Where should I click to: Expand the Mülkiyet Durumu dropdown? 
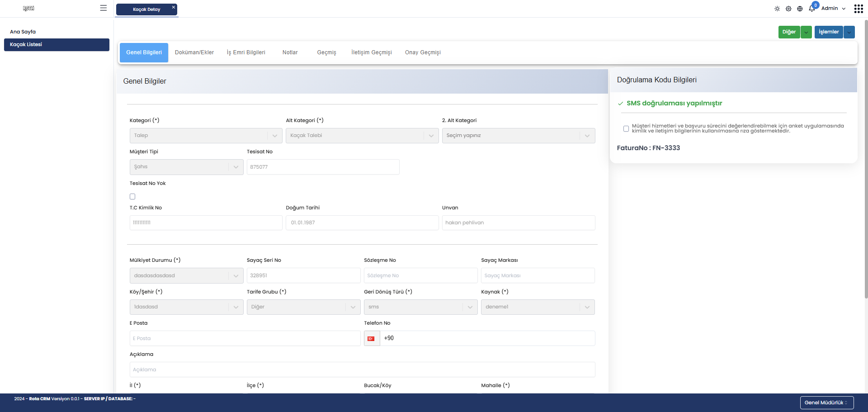click(186, 275)
